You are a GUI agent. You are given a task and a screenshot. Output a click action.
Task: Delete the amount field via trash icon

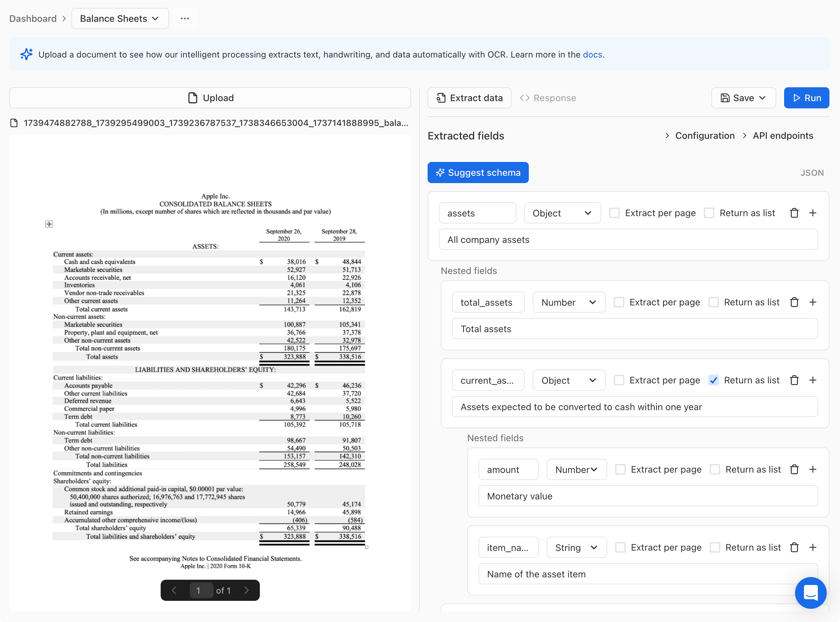point(794,470)
